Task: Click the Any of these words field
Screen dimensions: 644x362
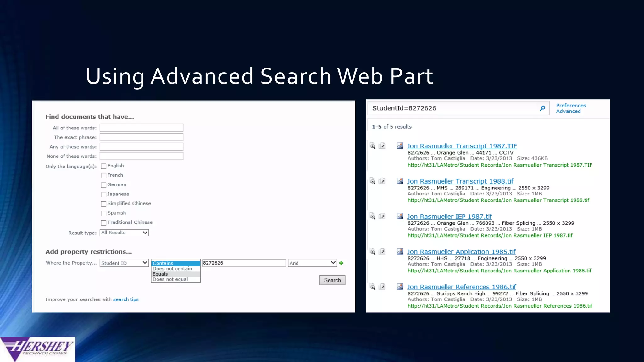Action: [142, 147]
